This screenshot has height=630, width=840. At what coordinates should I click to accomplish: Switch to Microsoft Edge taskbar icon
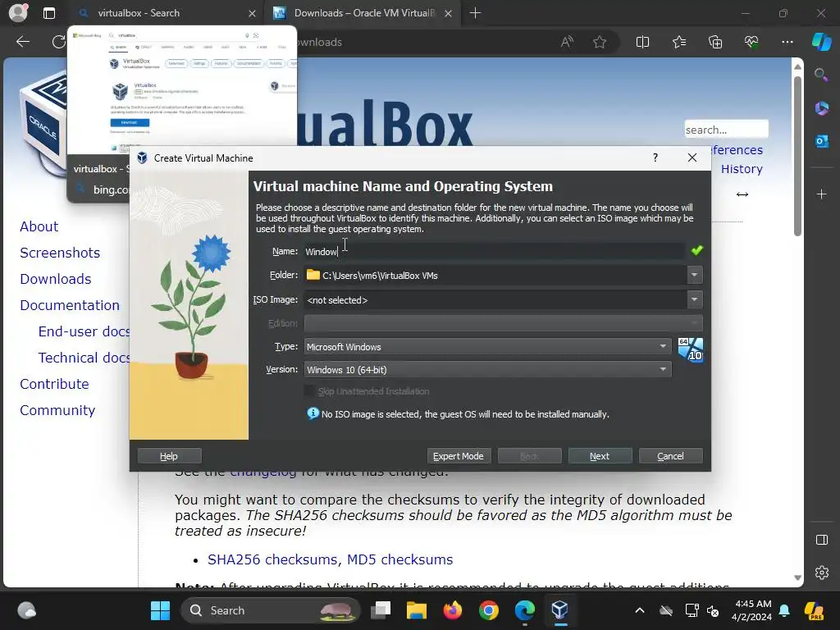524,610
